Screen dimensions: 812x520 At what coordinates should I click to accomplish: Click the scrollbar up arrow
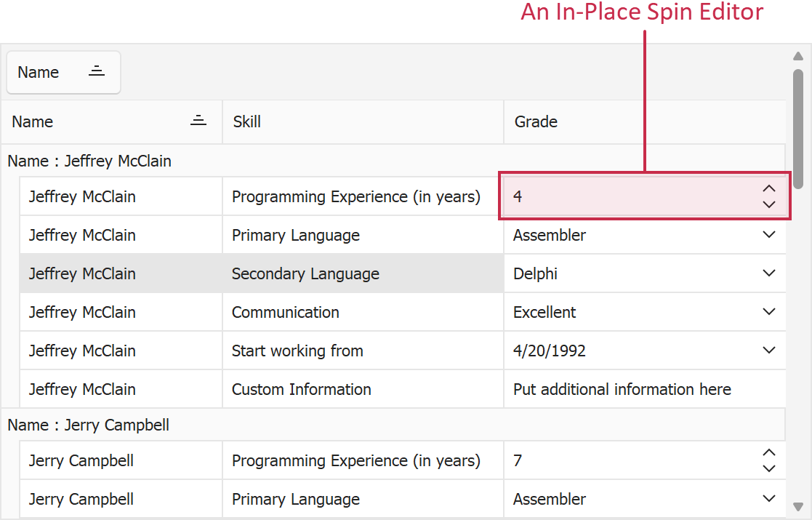point(797,56)
